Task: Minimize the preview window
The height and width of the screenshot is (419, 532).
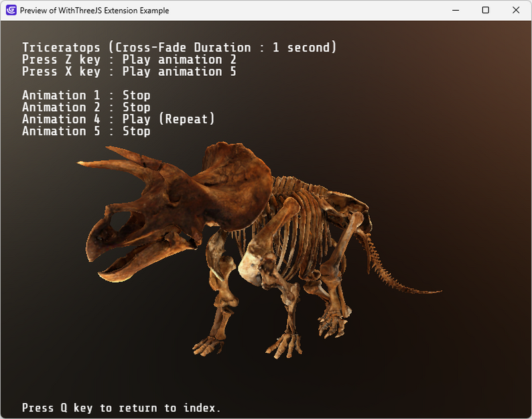Action: click(456, 10)
